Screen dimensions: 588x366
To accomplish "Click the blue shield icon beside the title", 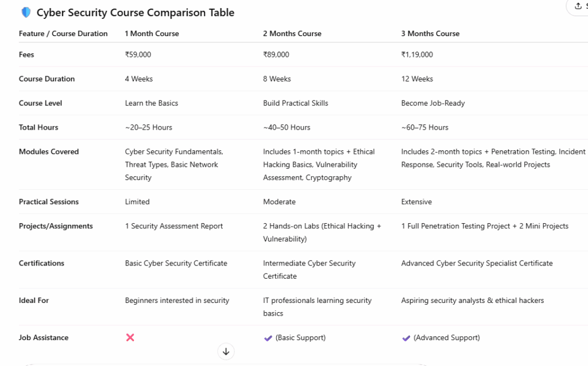I will 26,12.
